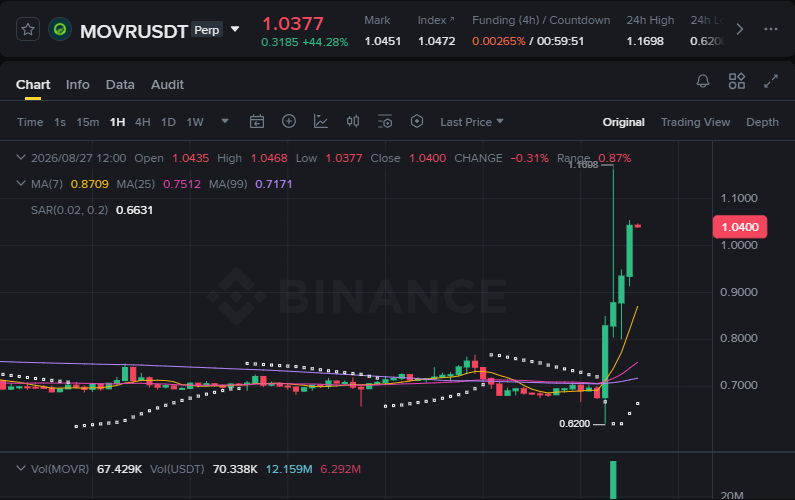
Task: Open the chart display settings icon
Action: coord(385,122)
